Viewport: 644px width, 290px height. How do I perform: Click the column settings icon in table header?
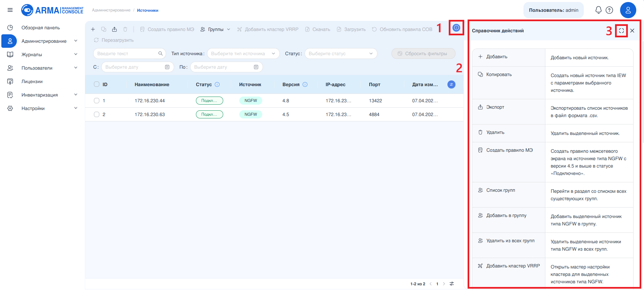point(451,84)
